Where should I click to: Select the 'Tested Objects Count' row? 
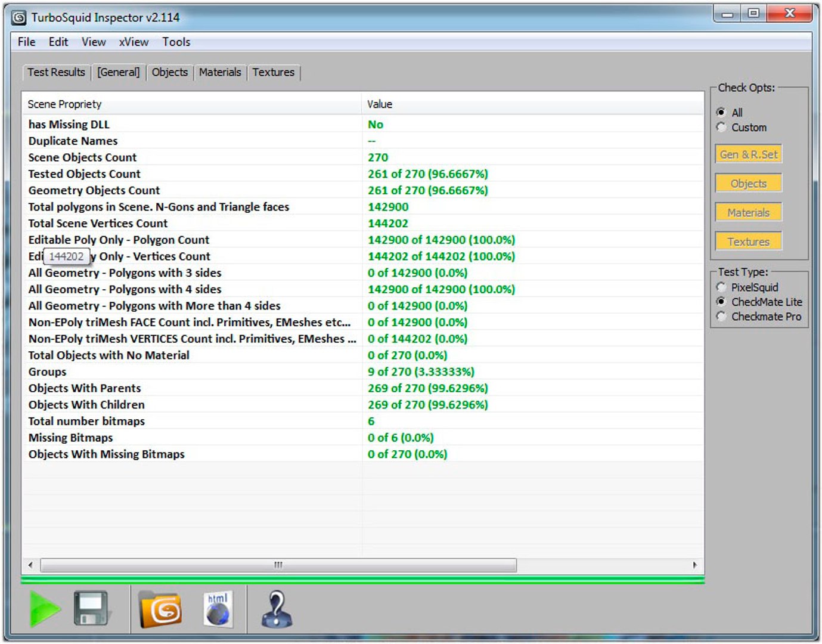tap(363, 174)
